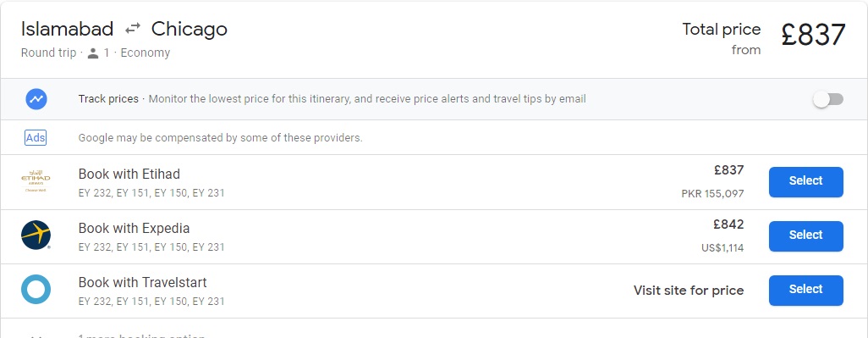868x338 pixels.
Task: Click the £842 Expedia price
Action: (x=729, y=224)
